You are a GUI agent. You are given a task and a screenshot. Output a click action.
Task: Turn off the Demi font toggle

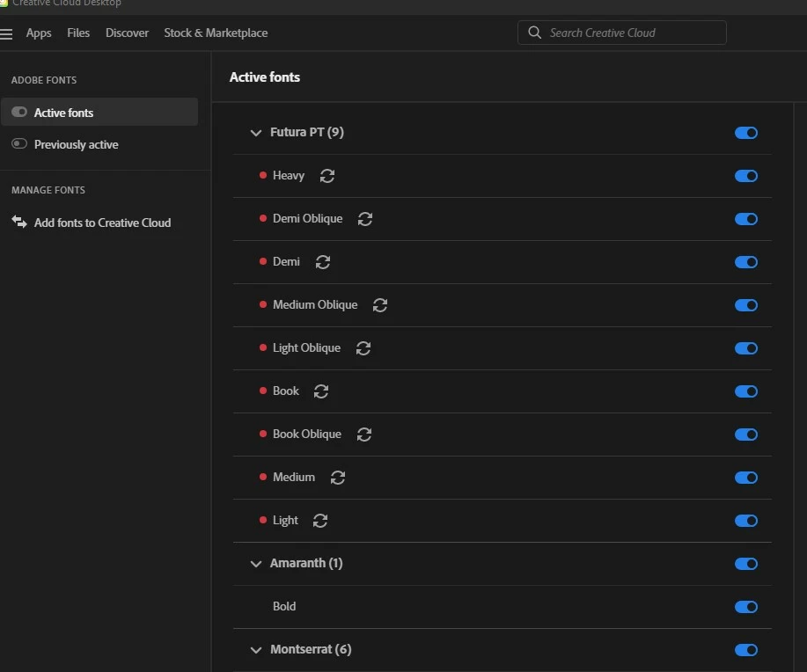745,262
